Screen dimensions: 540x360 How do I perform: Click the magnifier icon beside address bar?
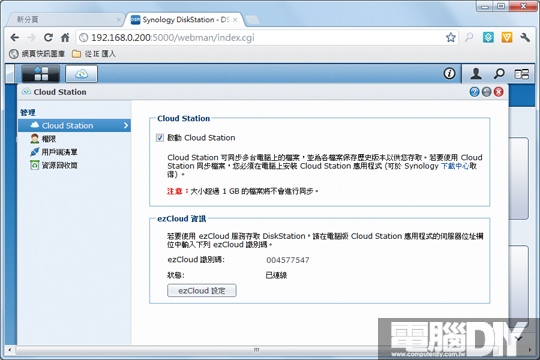coord(469,37)
